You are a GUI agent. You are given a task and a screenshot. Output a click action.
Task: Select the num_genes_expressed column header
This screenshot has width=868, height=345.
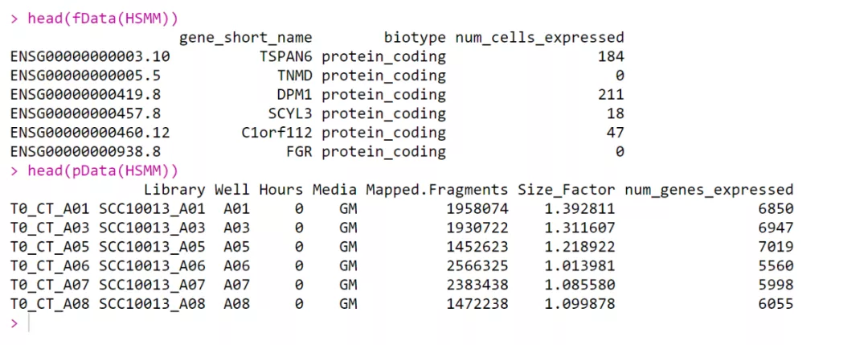[709, 190]
